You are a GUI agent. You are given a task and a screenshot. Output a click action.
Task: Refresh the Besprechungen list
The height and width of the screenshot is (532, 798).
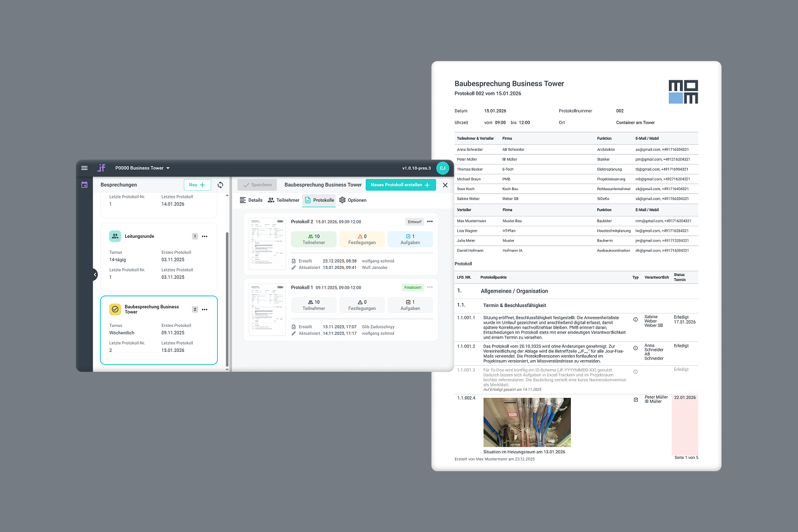tap(221, 185)
